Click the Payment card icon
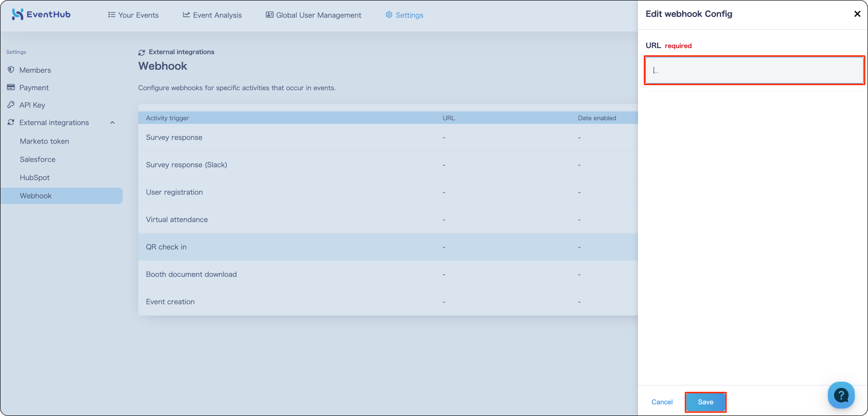This screenshot has width=868, height=416. [11, 87]
